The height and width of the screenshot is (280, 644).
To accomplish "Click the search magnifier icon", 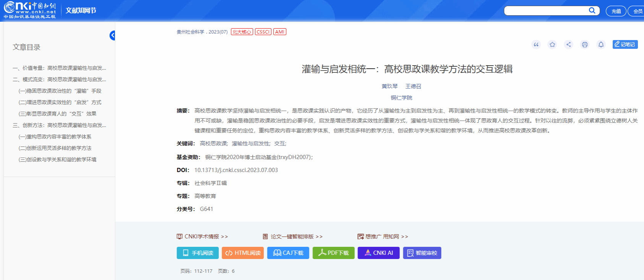I will (x=592, y=11).
